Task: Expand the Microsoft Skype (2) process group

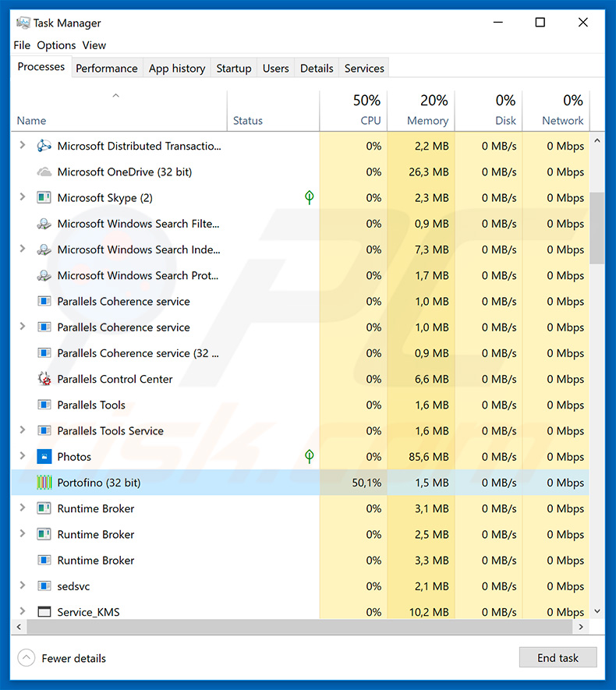Action: (x=23, y=196)
